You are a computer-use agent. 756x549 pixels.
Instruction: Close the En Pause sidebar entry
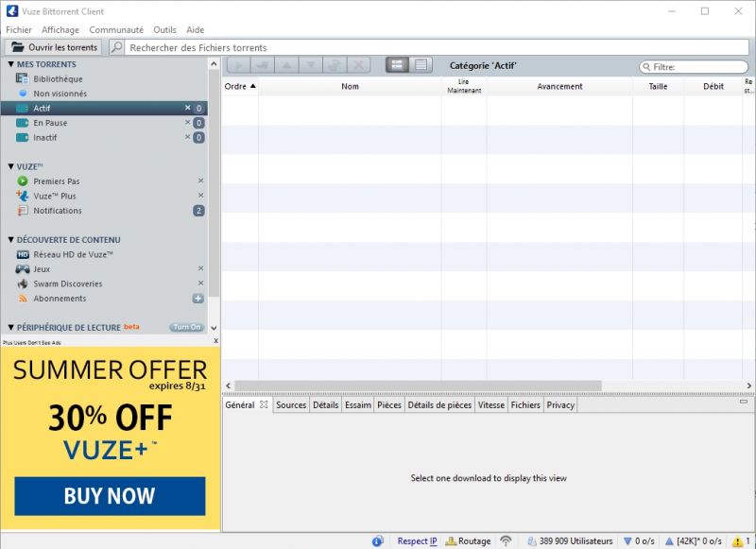(187, 123)
